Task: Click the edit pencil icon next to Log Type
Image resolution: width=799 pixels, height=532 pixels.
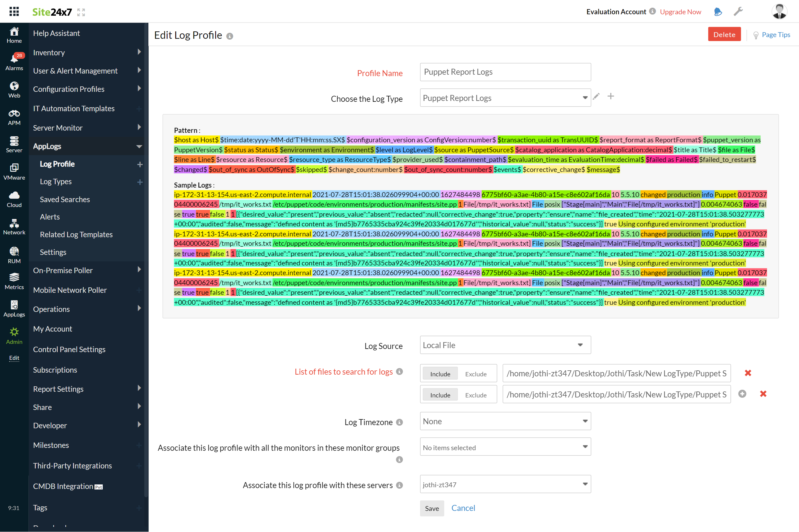Action: pos(596,96)
